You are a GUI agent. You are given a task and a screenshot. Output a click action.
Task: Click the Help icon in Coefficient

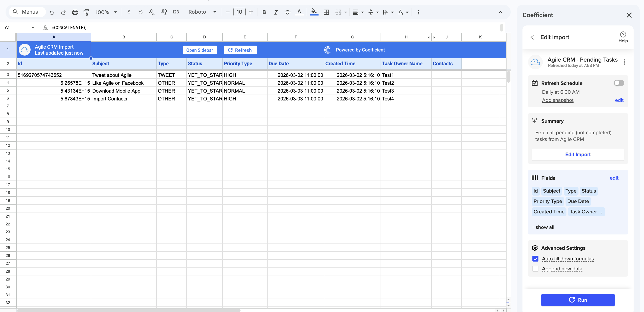623,37
